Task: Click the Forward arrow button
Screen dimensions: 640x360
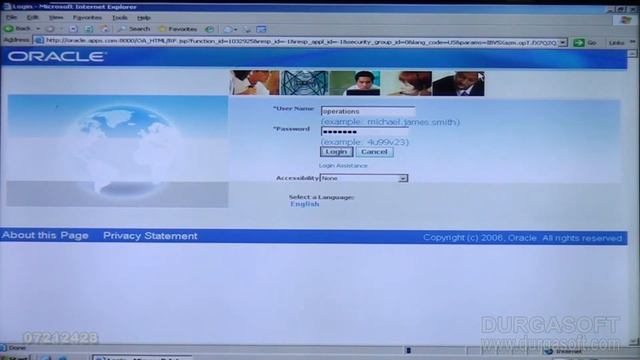Action: click(51, 29)
